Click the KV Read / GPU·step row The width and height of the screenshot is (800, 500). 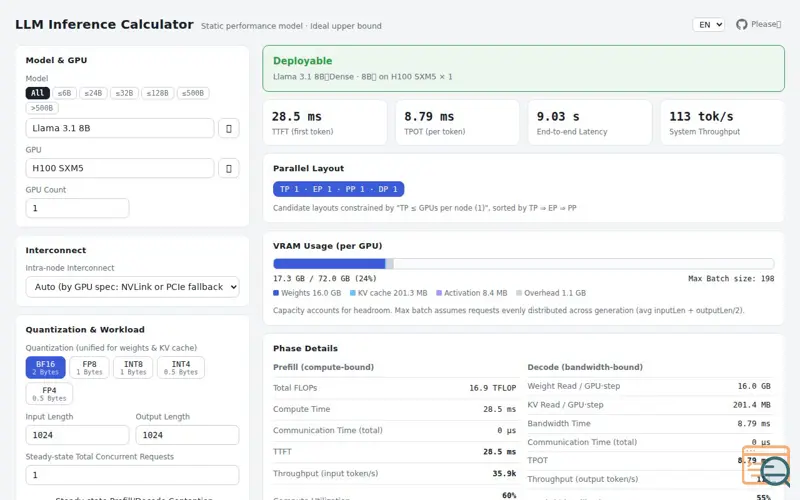[x=649, y=405]
